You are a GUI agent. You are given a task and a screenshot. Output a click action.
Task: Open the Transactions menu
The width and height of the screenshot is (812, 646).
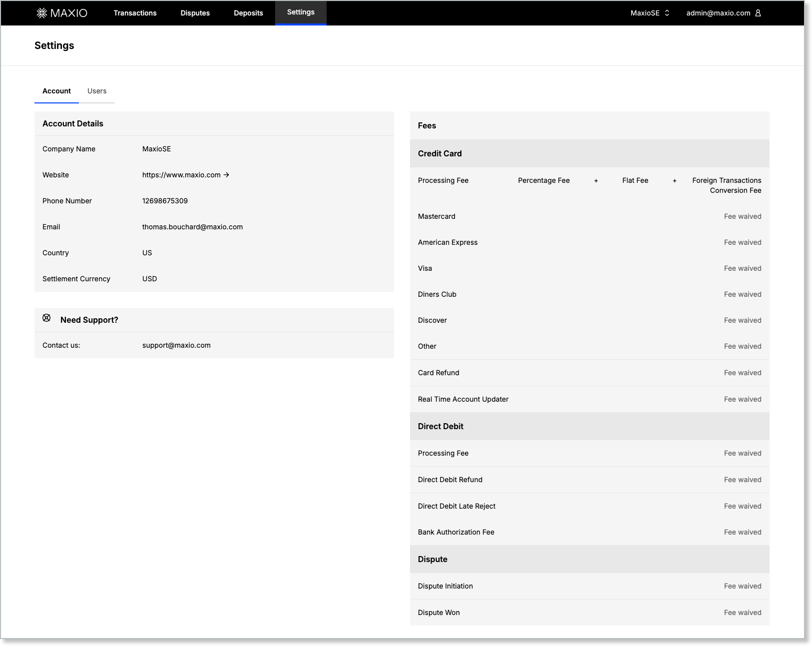click(x=135, y=13)
